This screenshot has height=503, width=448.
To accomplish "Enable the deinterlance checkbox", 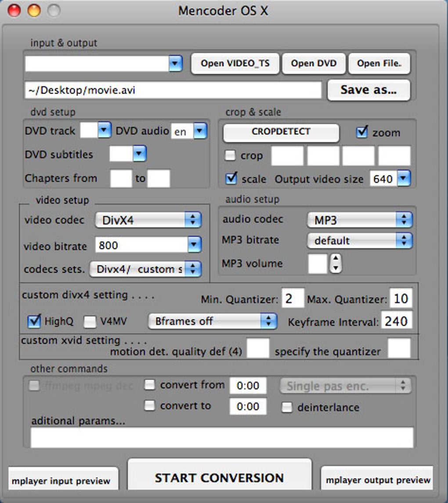I will (x=287, y=407).
